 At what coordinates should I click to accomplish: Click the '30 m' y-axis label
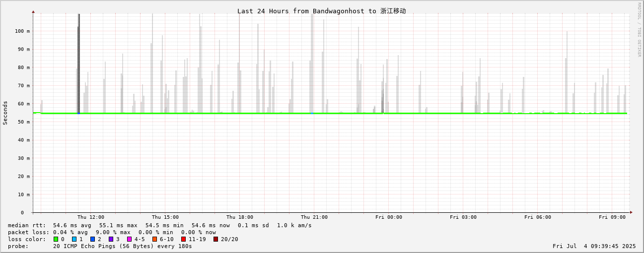[24, 158]
